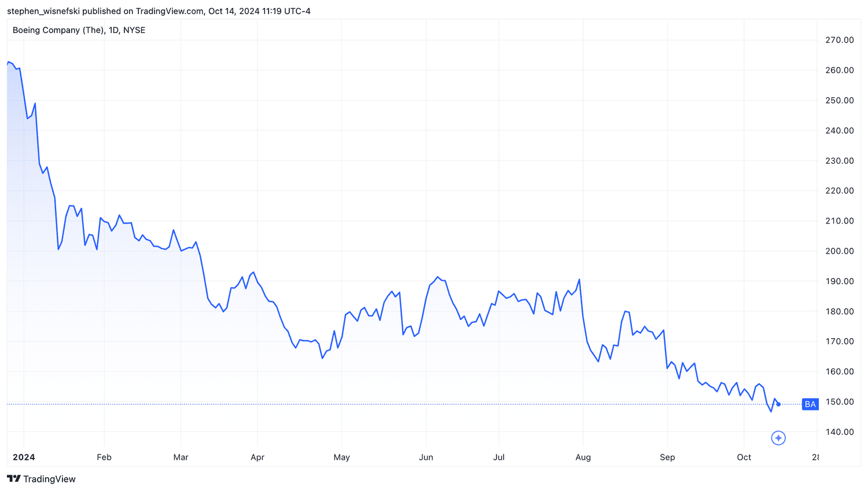Click the Apr label on time axis
This screenshot has width=868, height=491.
click(258, 457)
